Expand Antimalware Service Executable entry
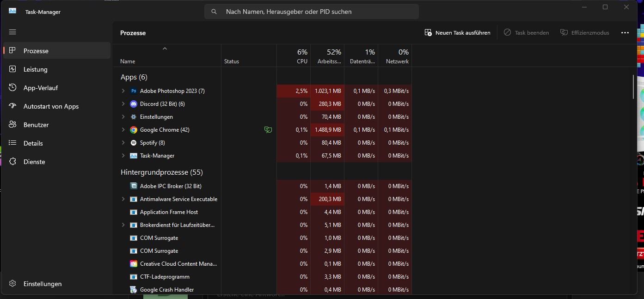Screen dimensions: 644x299 click(x=123, y=199)
